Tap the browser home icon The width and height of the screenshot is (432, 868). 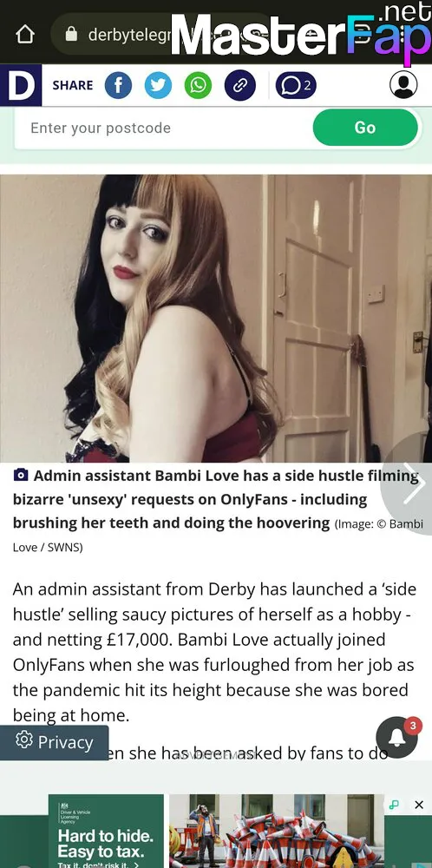pos(24,35)
